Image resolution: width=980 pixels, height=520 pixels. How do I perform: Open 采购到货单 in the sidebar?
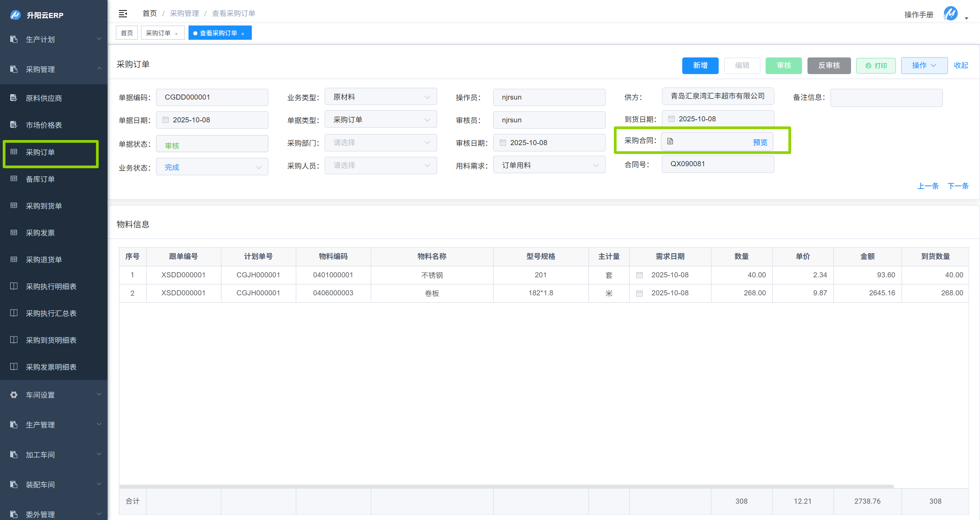(44, 206)
